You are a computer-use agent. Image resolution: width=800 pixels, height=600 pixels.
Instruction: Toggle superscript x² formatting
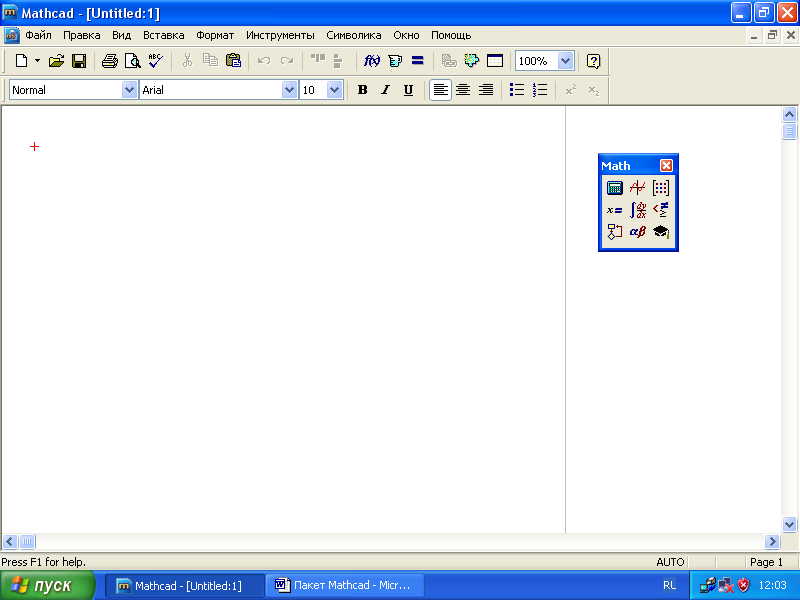pyautogui.click(x=571, y=90)
